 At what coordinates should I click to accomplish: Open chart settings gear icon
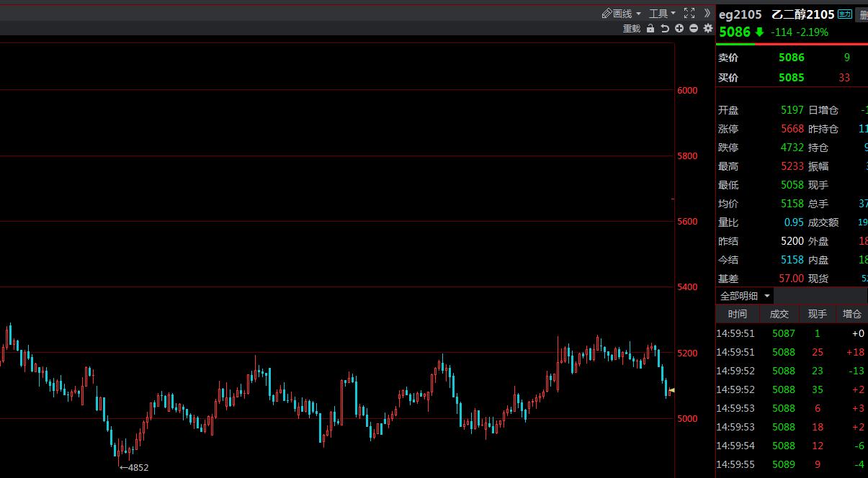[708, 29]
